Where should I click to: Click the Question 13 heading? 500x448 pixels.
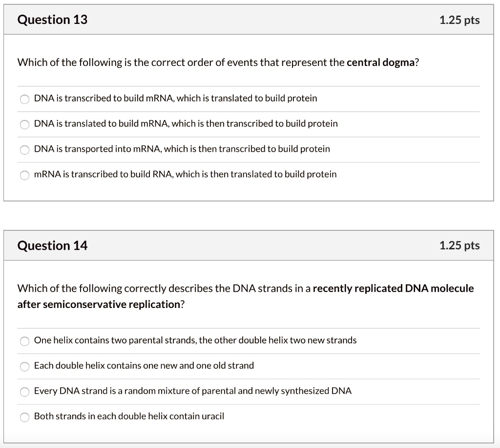click(52, 20)
